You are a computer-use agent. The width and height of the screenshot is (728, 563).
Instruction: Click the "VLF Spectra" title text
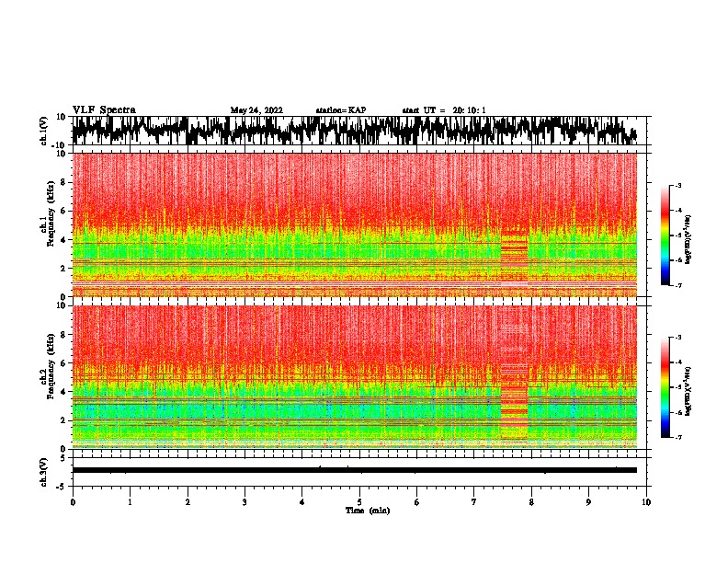pos(104,110)
